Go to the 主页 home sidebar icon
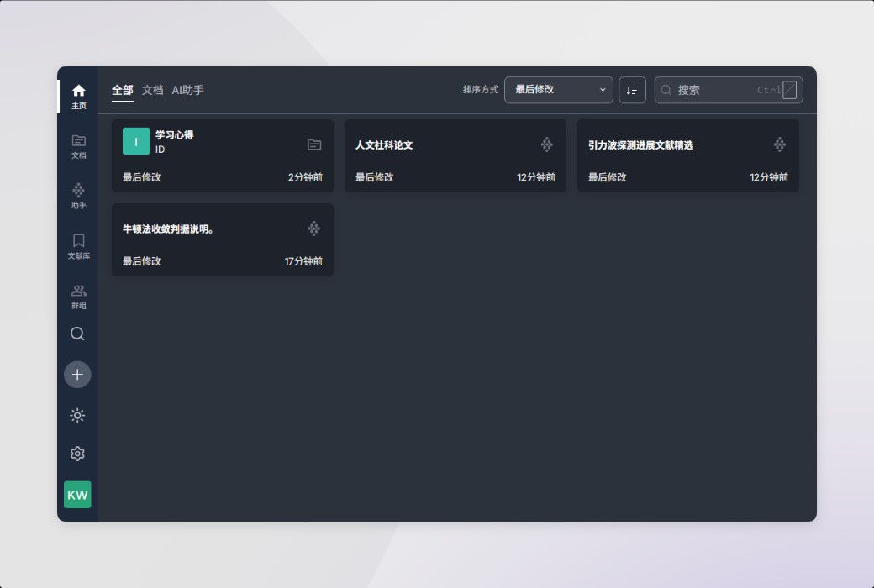 [79, 97]
